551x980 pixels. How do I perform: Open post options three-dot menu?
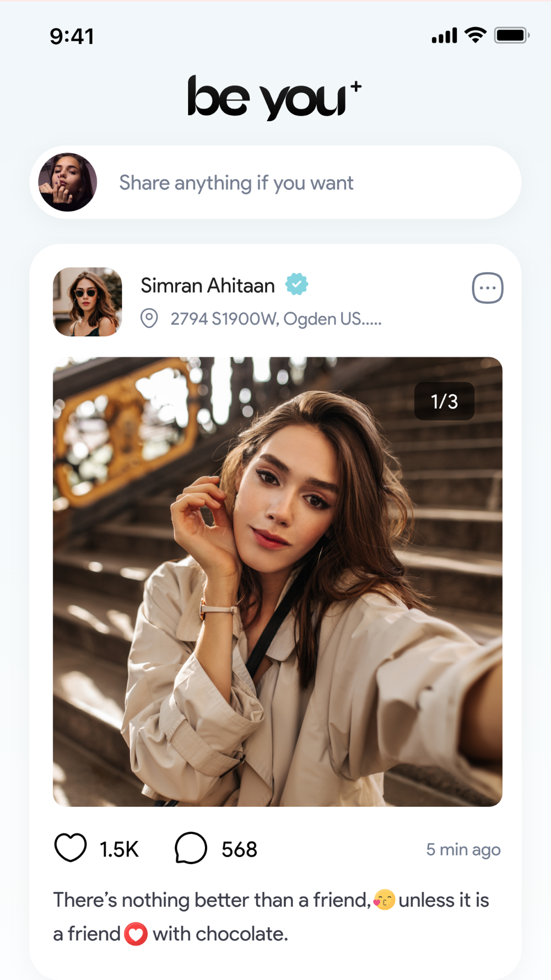click(x=488, y=288)
